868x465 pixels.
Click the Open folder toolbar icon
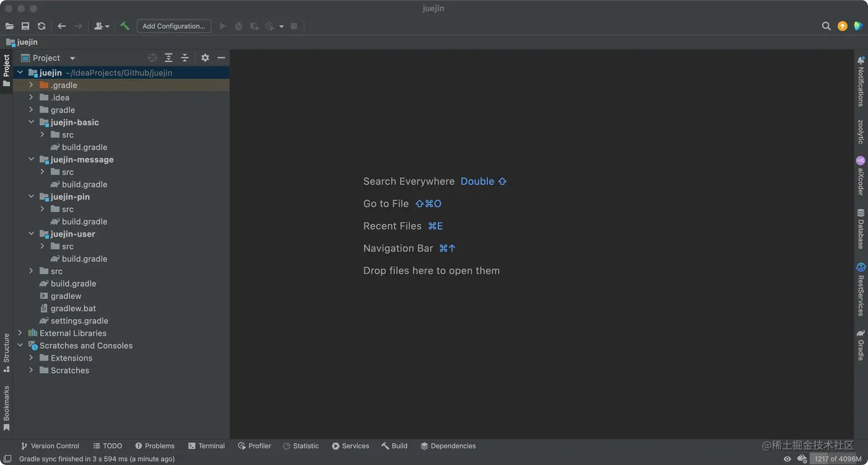pyautogui.click(x=10, y=26)
